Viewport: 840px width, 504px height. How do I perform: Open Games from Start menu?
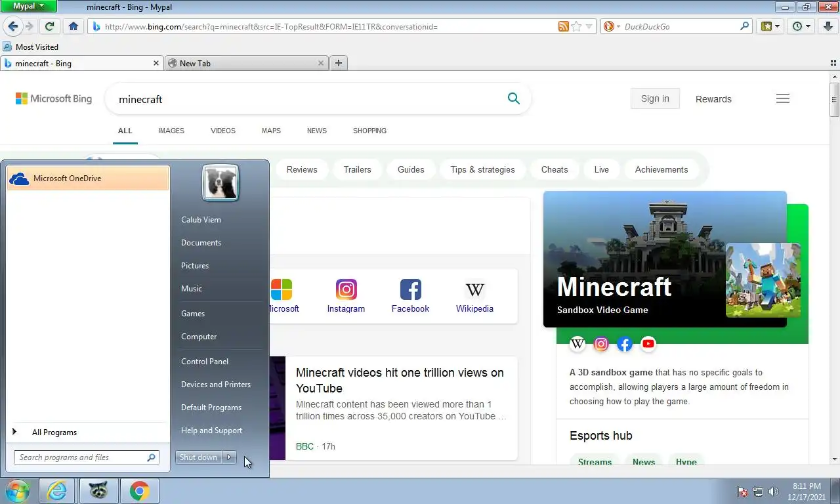pos(193,314)
